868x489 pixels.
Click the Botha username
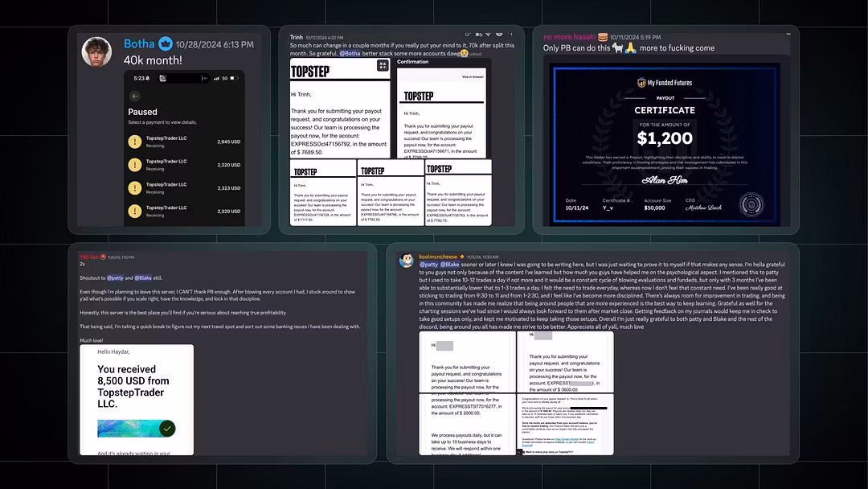[139, 43]
